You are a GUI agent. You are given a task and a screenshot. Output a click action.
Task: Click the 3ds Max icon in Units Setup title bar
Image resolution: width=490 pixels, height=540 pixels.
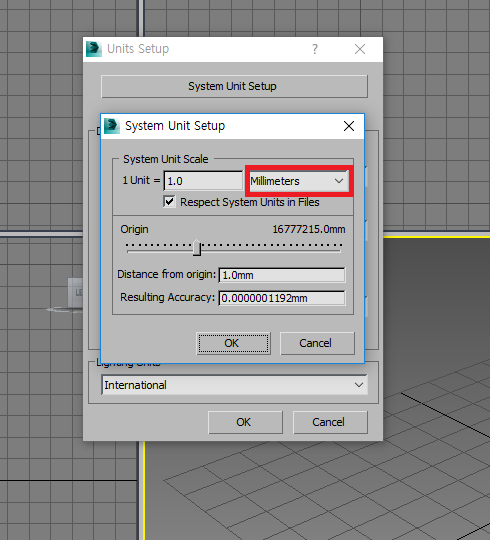[x=94, y=49]
